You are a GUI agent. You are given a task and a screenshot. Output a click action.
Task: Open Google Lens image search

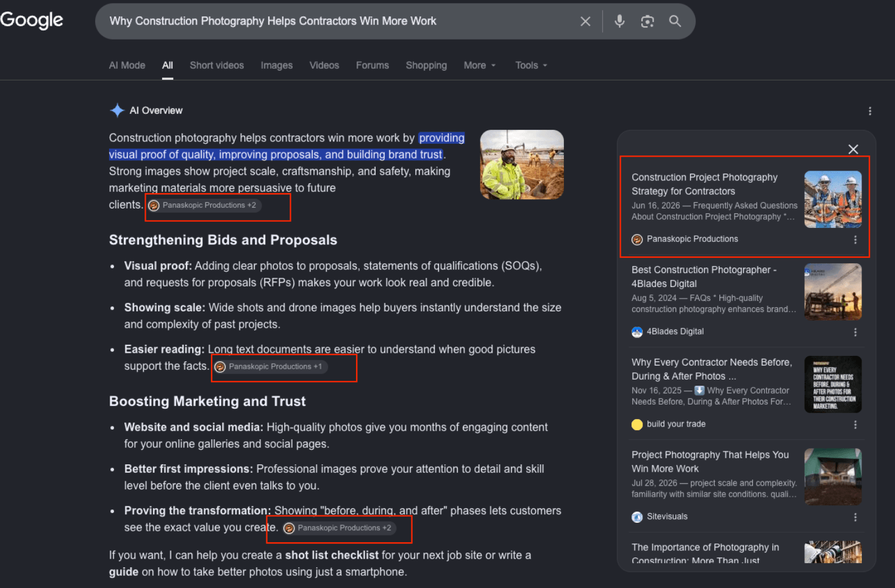click(647, 21)
